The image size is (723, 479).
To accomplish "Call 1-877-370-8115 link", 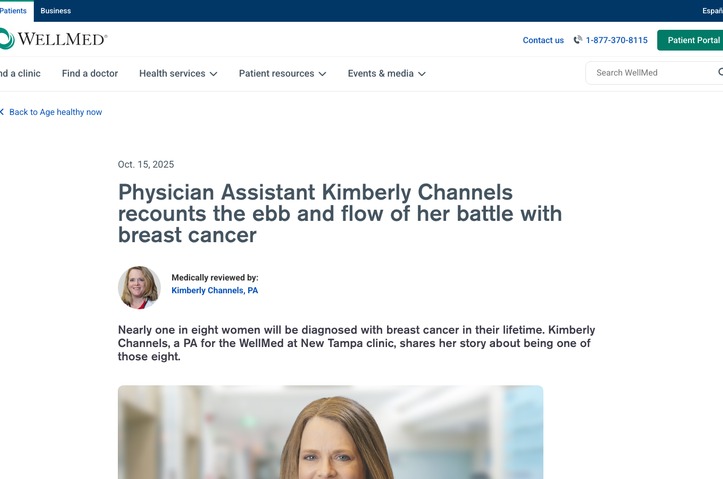I will point(616,40).
